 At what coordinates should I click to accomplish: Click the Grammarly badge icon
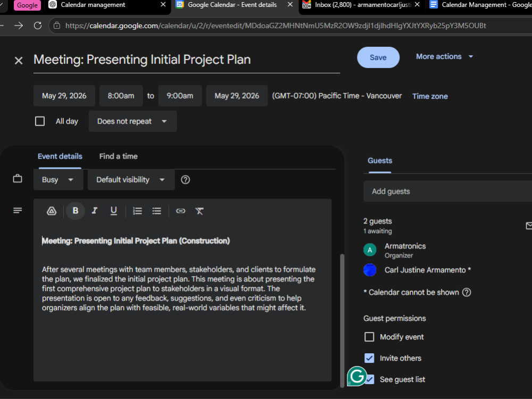pyautogui.click(x=357, y=376)
